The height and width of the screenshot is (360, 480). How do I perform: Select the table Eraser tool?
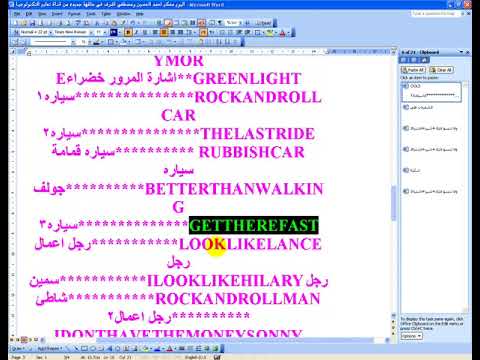(24, 42)
